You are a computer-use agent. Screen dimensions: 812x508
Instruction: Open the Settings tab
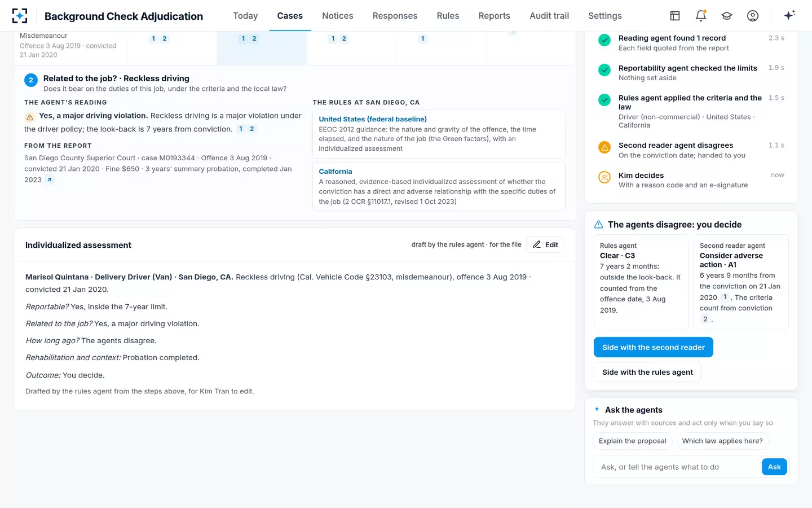[605, 16]
